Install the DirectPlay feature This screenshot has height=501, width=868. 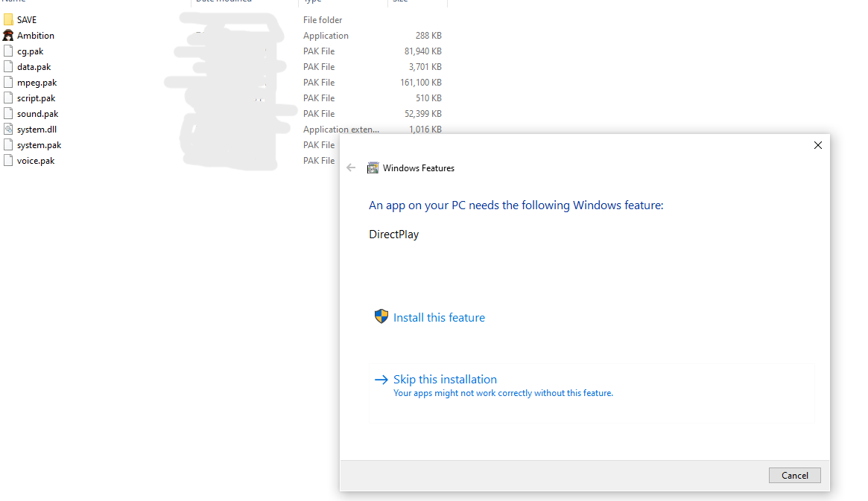[439, 317]
